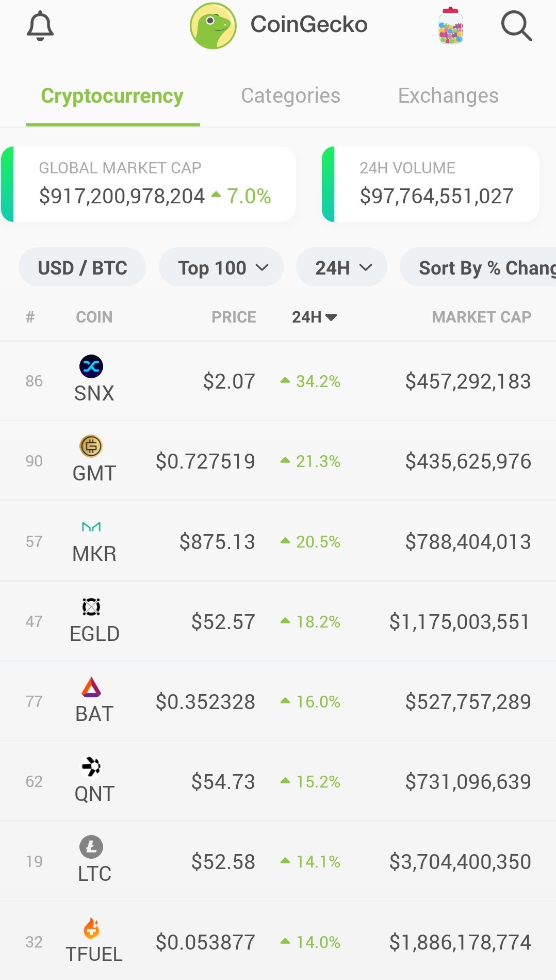Open the EGLD coin row

point(278,621)
